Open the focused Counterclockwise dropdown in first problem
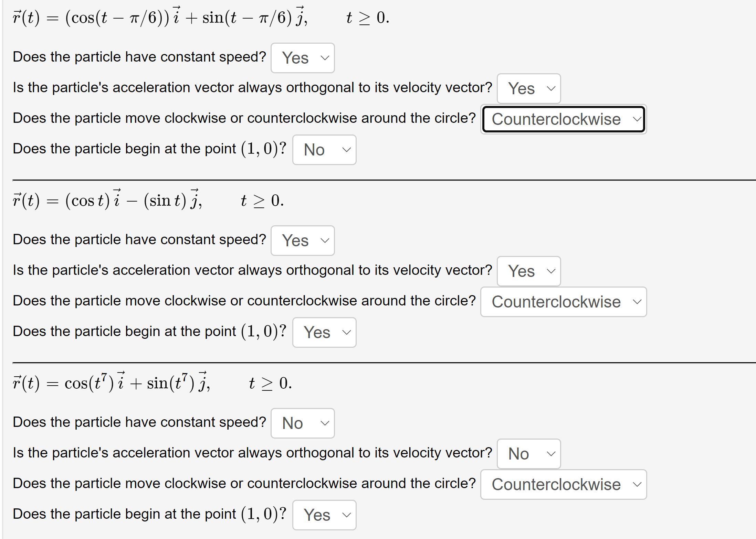Image resolution: width=756 pixels, height=539 pixels. click(563, 119)
